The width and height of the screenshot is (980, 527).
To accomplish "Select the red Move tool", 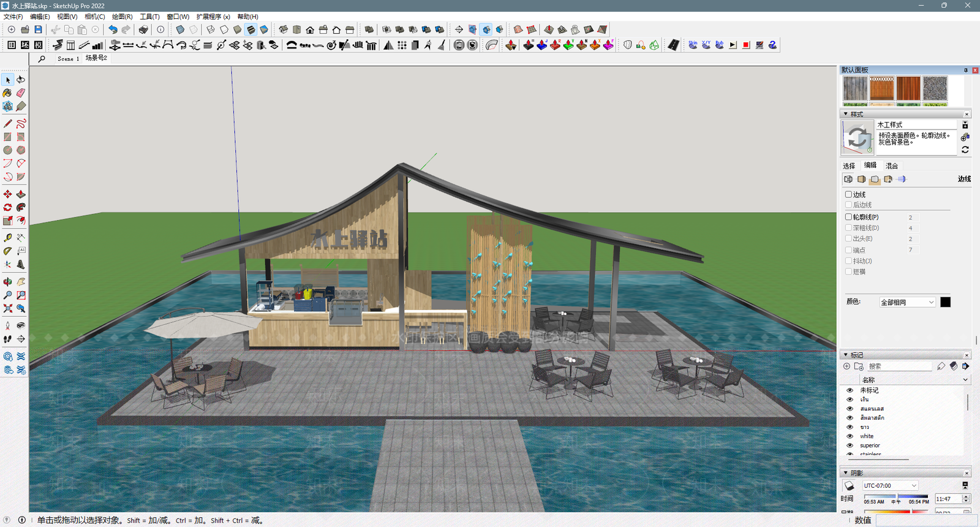I will pyautogui.click(x=8, y=194).
